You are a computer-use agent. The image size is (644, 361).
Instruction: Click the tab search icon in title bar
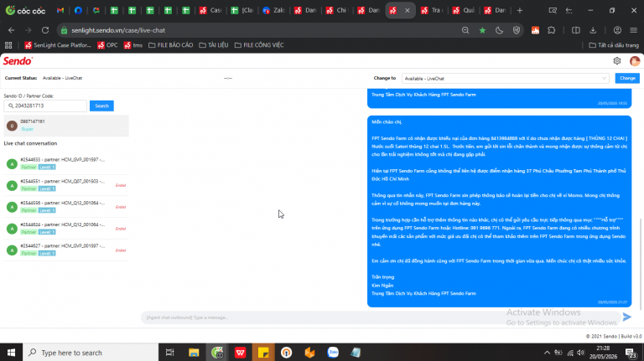click(x=553, y=11)
